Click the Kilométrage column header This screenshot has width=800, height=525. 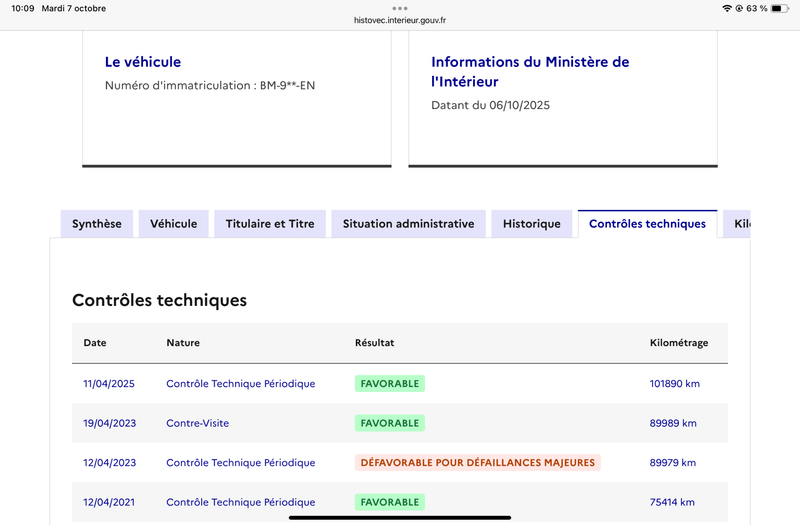click(679, 343)
